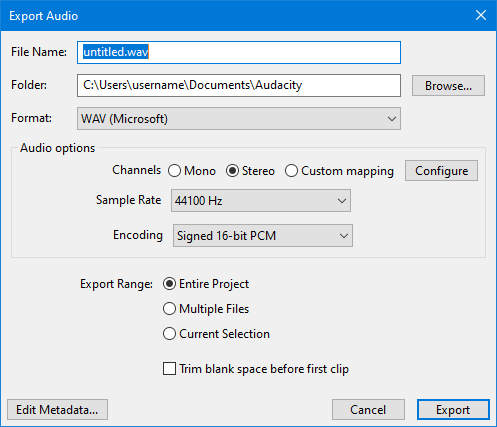Click the Folder path input field
Viewport: 497px width, 427px height.
point(239,85)
